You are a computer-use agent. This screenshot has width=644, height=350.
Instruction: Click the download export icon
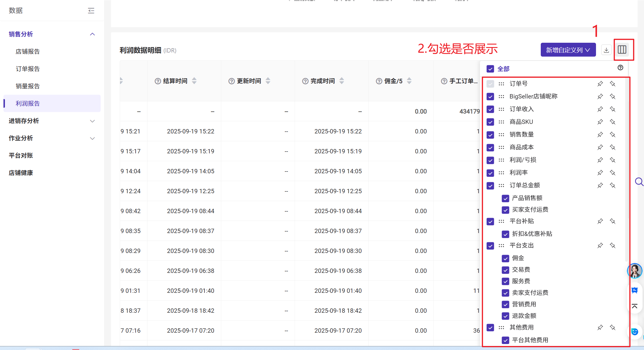coord(606,50)
